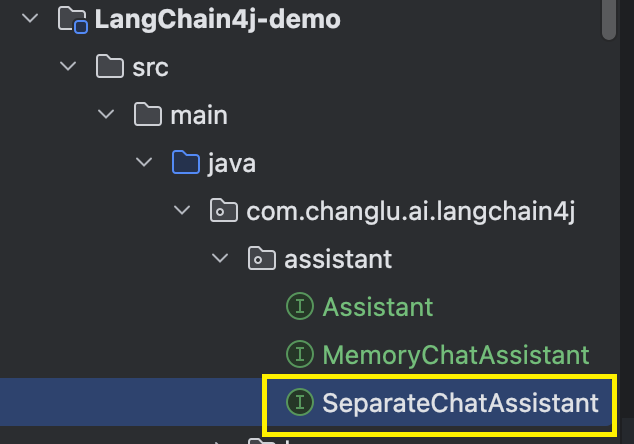The width and height of the screenshot is (634, 444).
Task: Click the src folder icon
Action: tap(110, 66)
